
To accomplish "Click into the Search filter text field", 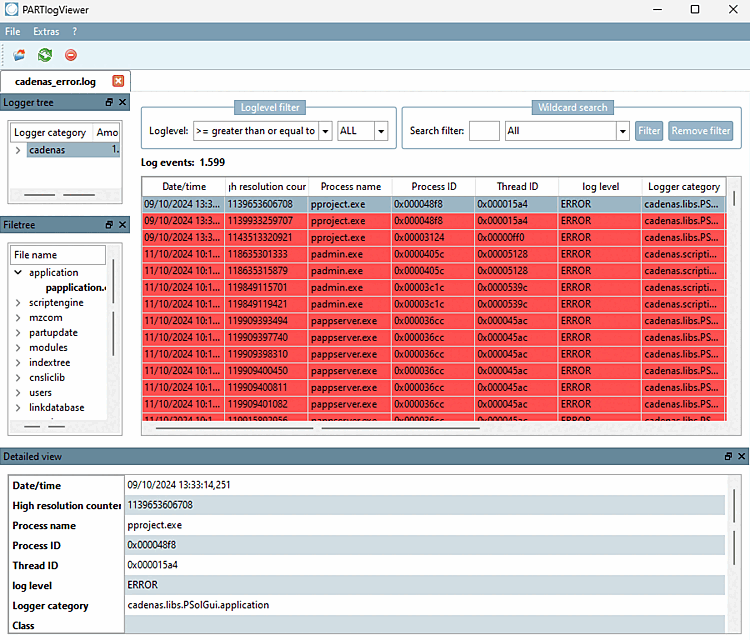I will click(x=484, y=131).
